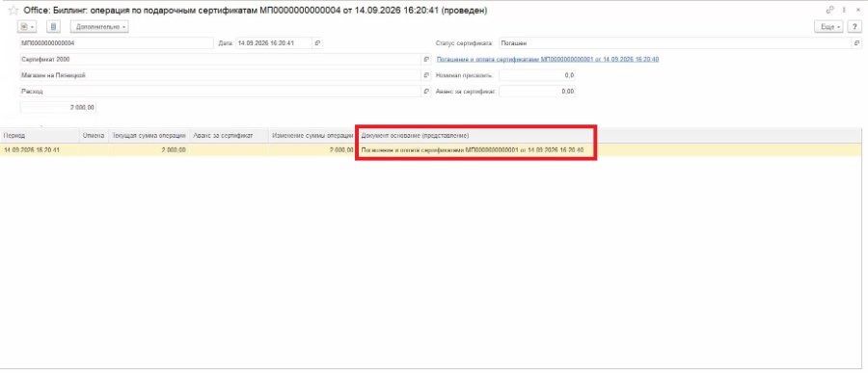The width and height of the screenshot is (868, 373).
Task: Click the Расход operation type field
Action: 221,92
